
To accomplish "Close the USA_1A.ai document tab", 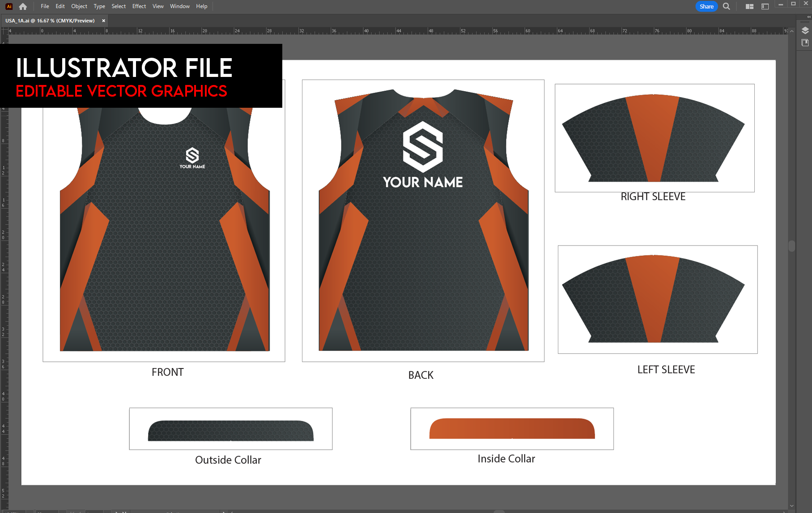I will coord(103,20).
